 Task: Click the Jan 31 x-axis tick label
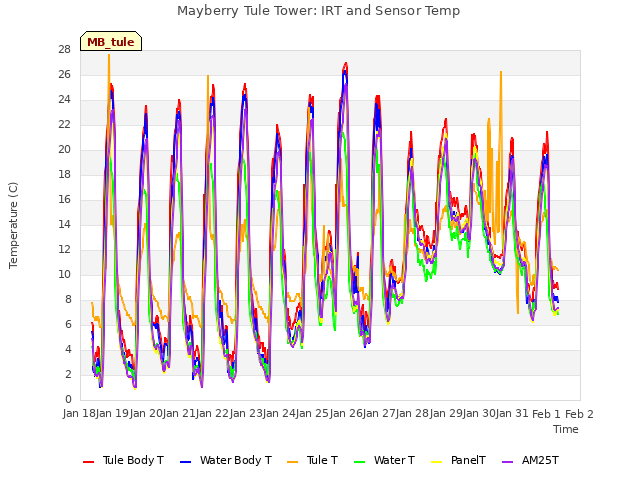click(x=513, y=414)
